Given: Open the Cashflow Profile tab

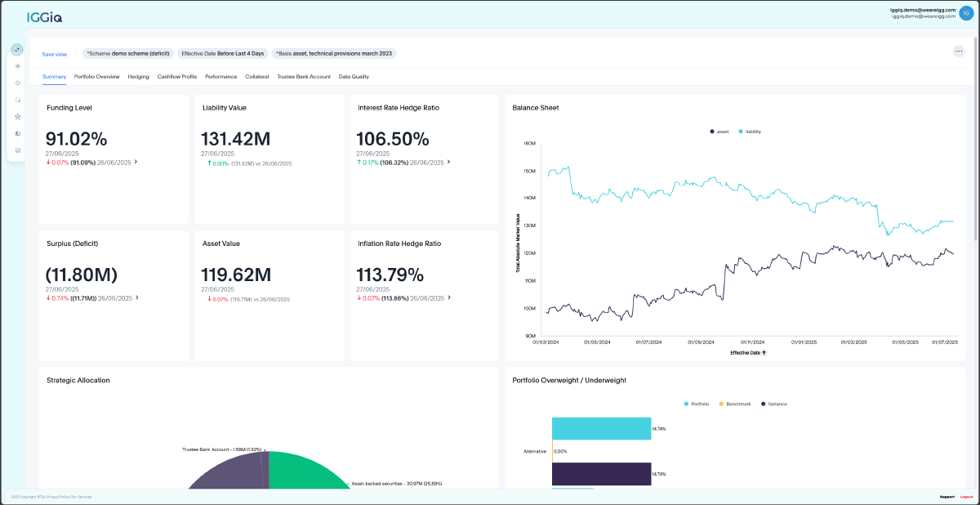Looking at the screenshot, I should pos(177,76).
